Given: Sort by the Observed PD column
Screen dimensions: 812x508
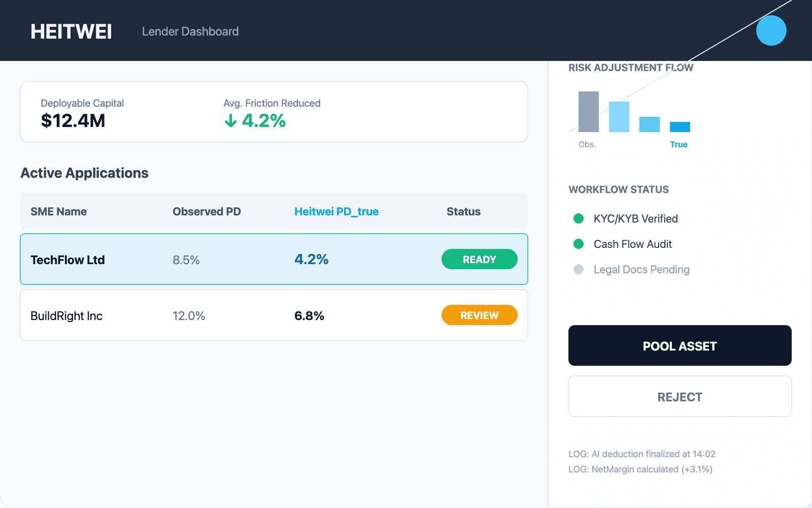Looking at the screenshot, I should 207,211.
